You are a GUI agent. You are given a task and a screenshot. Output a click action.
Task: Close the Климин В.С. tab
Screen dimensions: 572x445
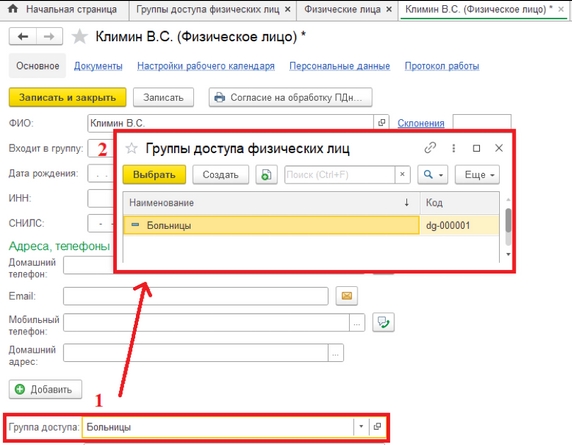point(561,9)
